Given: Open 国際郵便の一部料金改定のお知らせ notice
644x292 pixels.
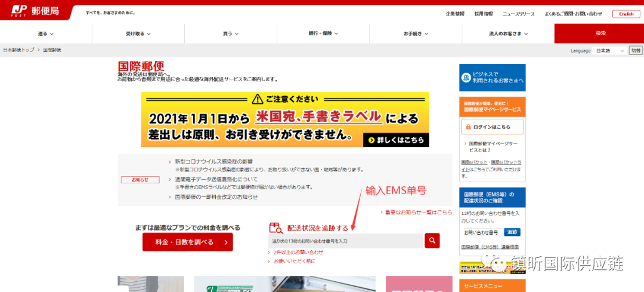Looking at the screenshot, I should tap(216, 197).
